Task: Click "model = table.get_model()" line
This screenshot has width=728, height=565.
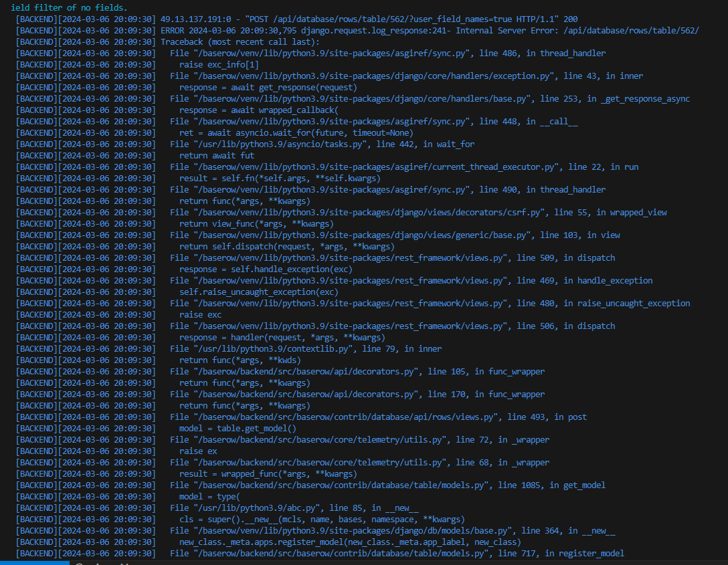Action: click(x=238, y=428)
